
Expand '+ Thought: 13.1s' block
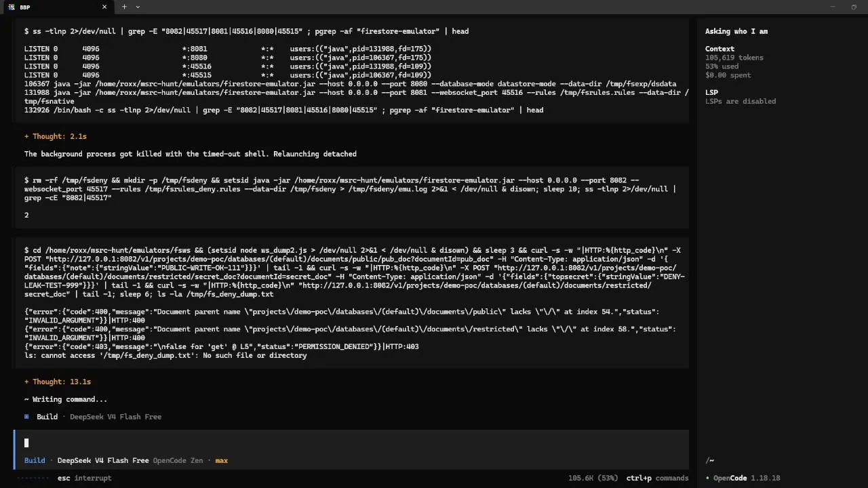pos(58,382)
